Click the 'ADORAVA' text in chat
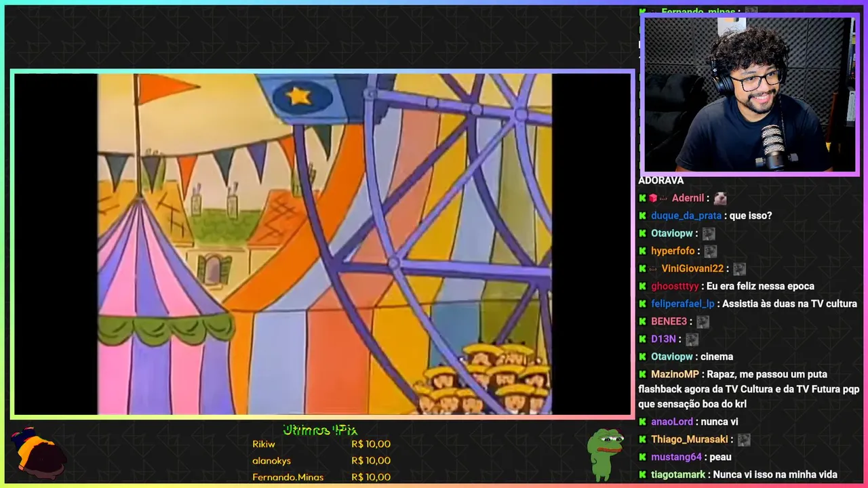Screen dimensions: 868x488 [x=660, y=180]
